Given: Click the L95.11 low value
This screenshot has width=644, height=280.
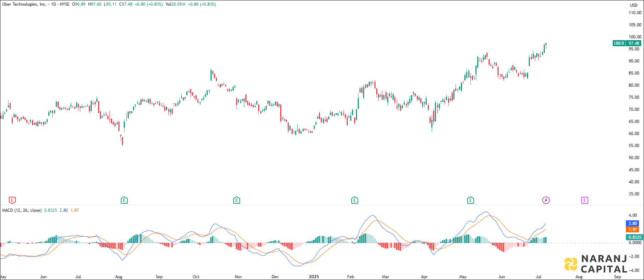Looking at the screenshot, I should (x=110, y=4).
